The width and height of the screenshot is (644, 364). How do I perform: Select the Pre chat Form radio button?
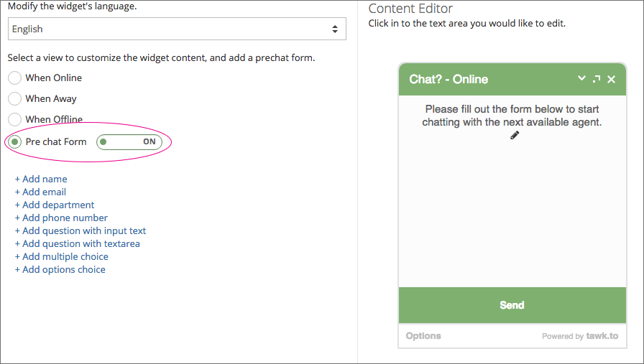15,142
